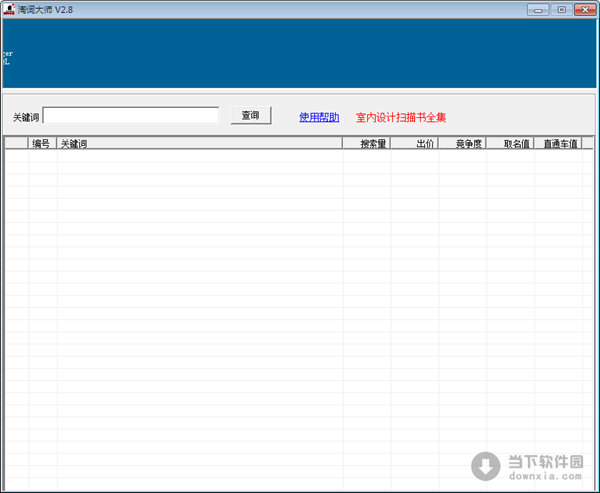Click the 淘词大师 app icon in title bar
The width and height of the screenshot is (600, 493).
[9, 8]
